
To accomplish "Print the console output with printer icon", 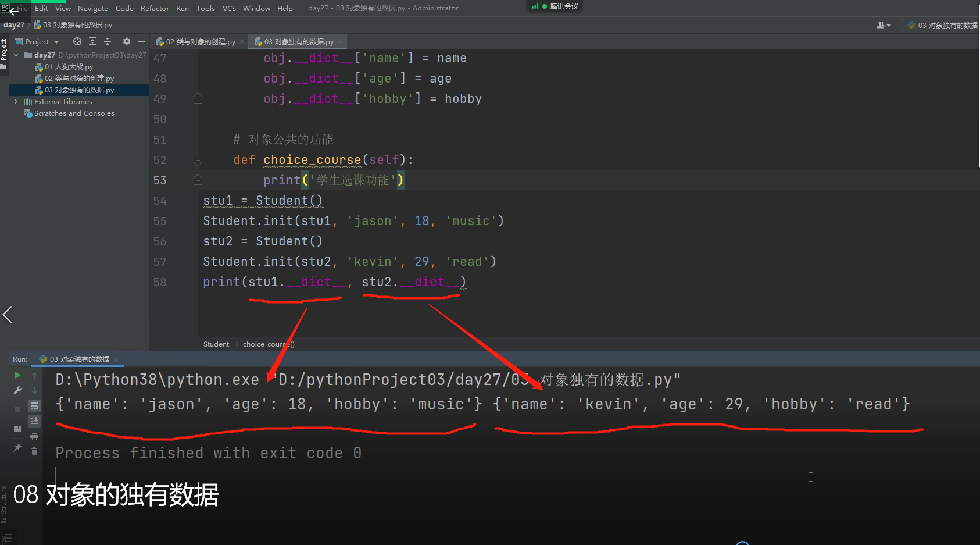I will [x=34, y=436].
